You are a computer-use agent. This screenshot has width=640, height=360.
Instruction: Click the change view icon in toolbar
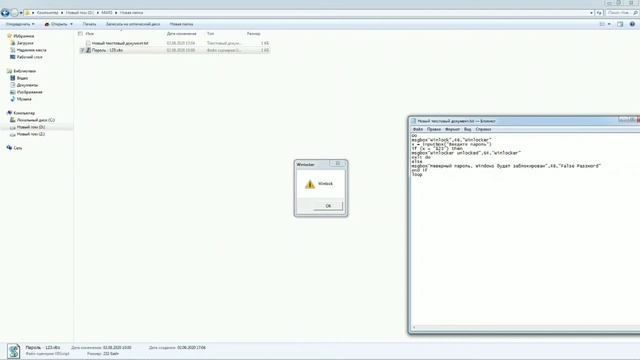point(602,24)
